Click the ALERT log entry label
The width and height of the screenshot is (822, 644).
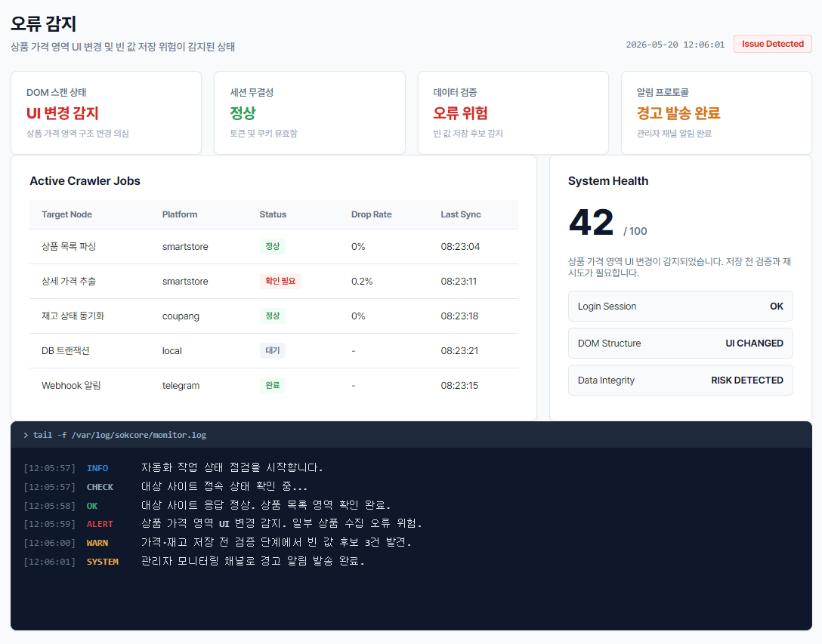pos(100,524)
